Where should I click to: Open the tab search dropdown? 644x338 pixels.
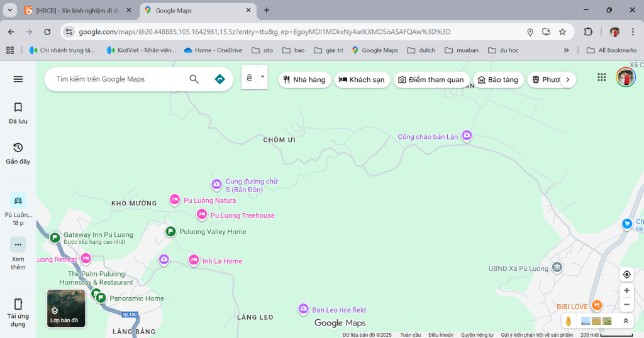(10, 10)
